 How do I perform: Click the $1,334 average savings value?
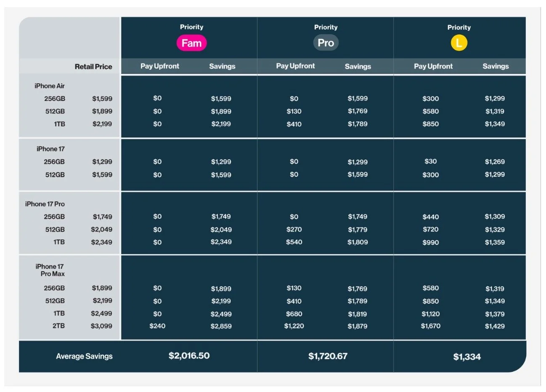467,357
